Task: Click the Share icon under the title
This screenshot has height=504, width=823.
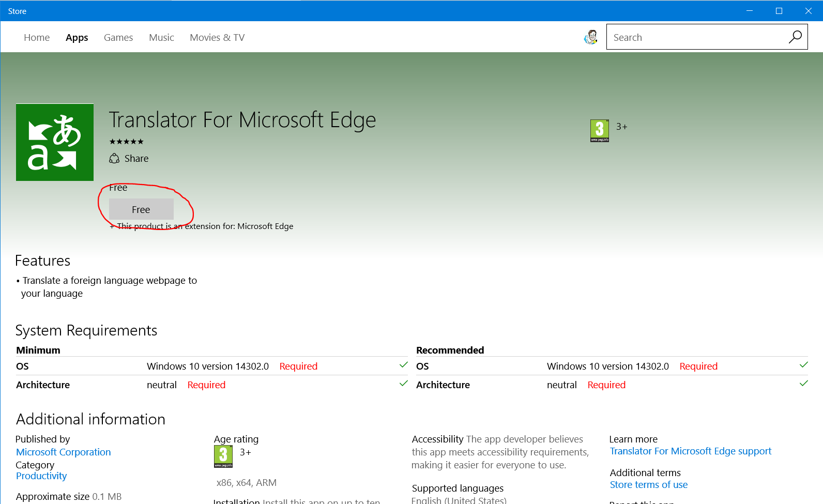Action: (x=114, y=159)
